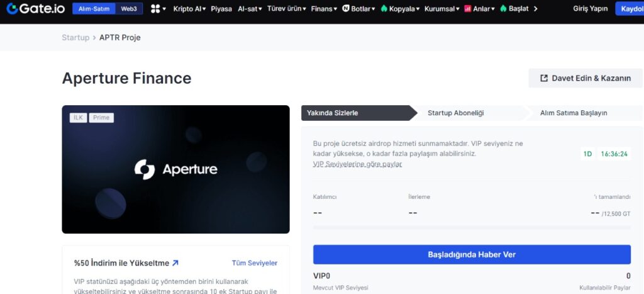Click the Davet Edin share icon
This screenshot has height=294, width=644.
[x=544, y=78]
